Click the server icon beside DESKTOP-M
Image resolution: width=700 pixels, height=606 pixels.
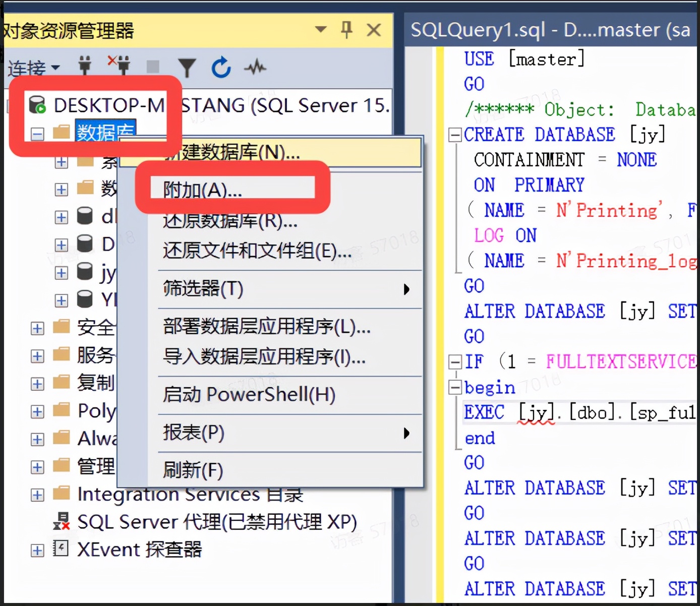(37, 105)
